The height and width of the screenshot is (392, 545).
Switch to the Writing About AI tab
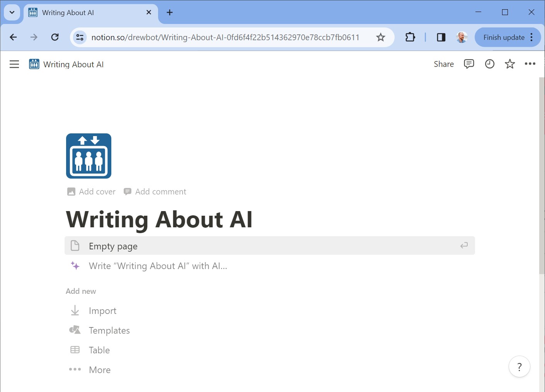coord(77,12)
